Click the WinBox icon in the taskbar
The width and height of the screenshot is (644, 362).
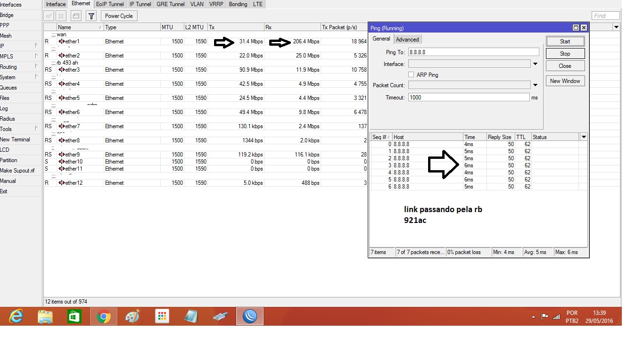pos(250,317)
